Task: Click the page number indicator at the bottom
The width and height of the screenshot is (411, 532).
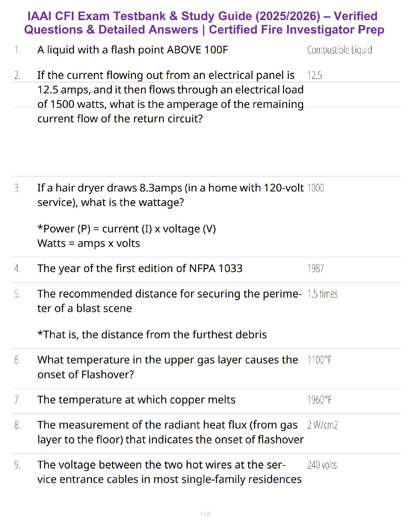Action: tap(205, 514)
